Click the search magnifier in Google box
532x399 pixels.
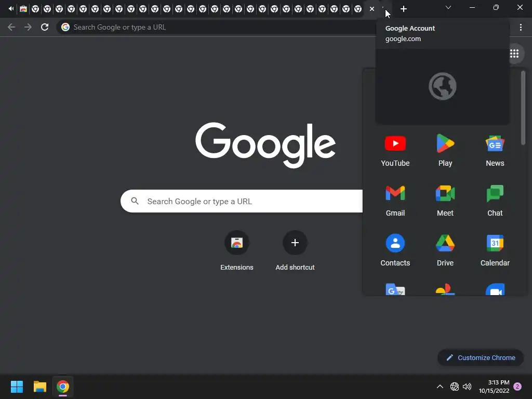pos(135,201)
